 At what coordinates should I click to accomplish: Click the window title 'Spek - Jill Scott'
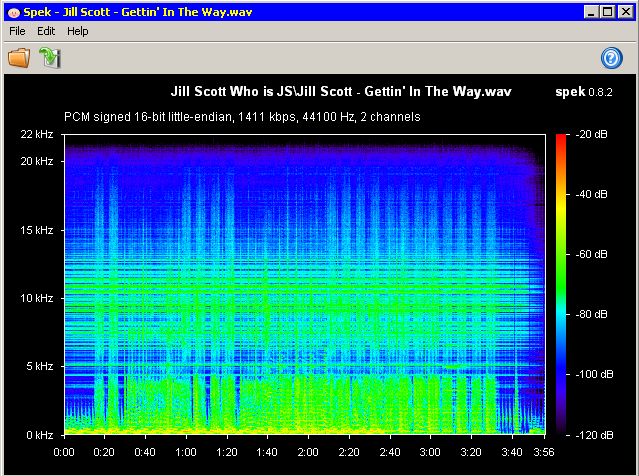(67, 12)
